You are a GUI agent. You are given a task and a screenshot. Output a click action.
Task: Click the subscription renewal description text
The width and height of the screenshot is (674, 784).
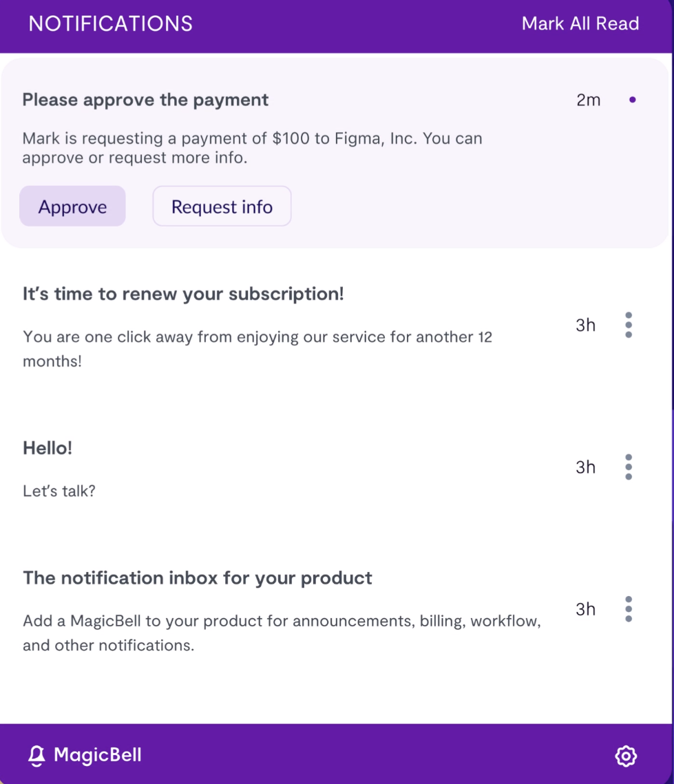pyautogui.click(x=257, y=349)
